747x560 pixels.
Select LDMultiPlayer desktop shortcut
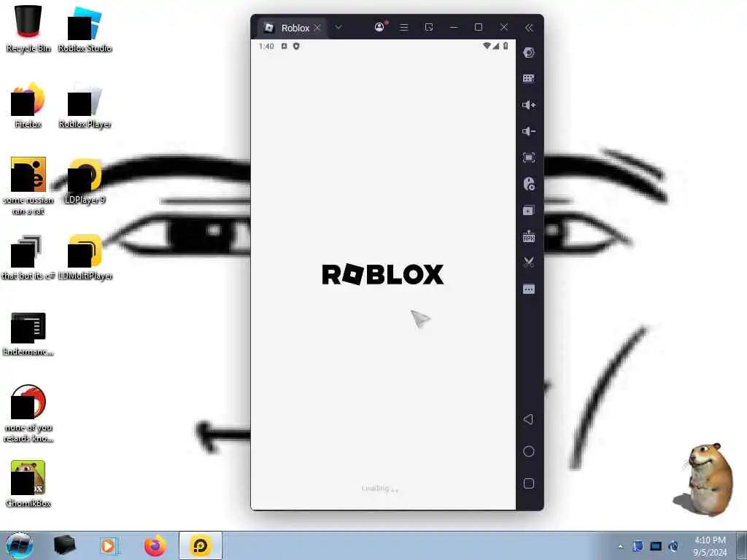point(85,257)
